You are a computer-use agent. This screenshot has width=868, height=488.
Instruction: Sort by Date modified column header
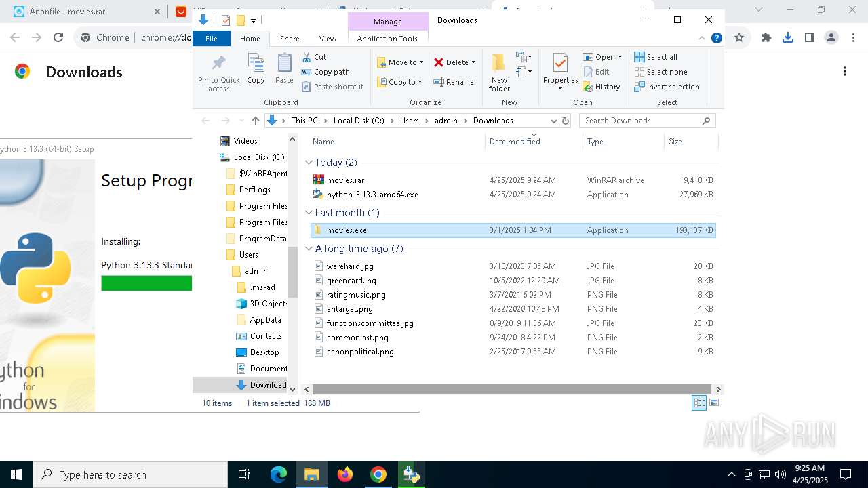tap(534, 142)
